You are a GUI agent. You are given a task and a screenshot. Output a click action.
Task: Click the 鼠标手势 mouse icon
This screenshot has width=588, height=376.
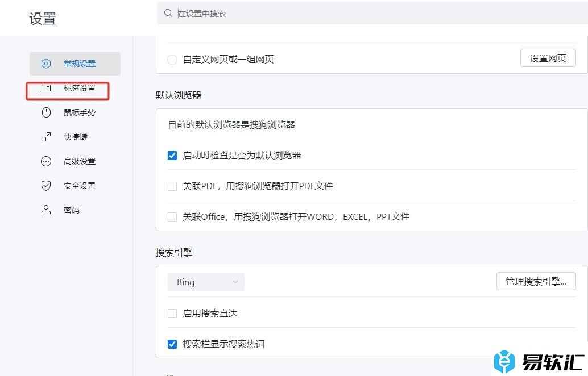tap(45, 112)
